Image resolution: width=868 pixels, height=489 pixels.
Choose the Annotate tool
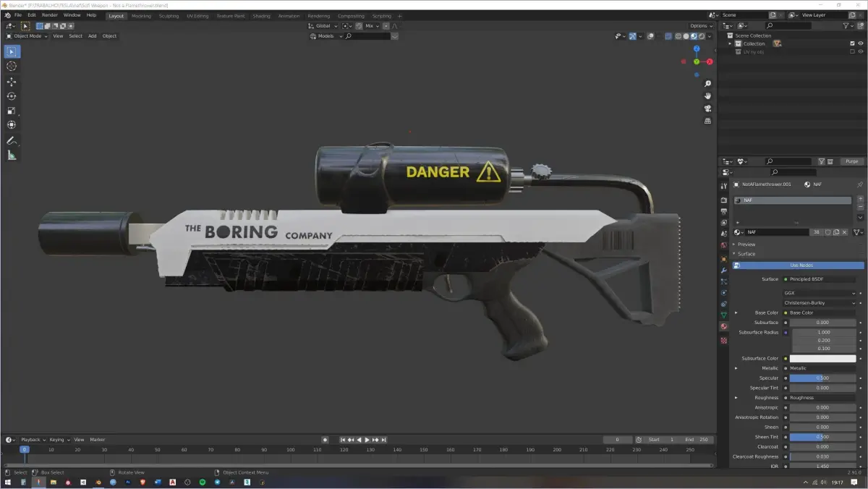pyautogui.click(x=12, y=140)
